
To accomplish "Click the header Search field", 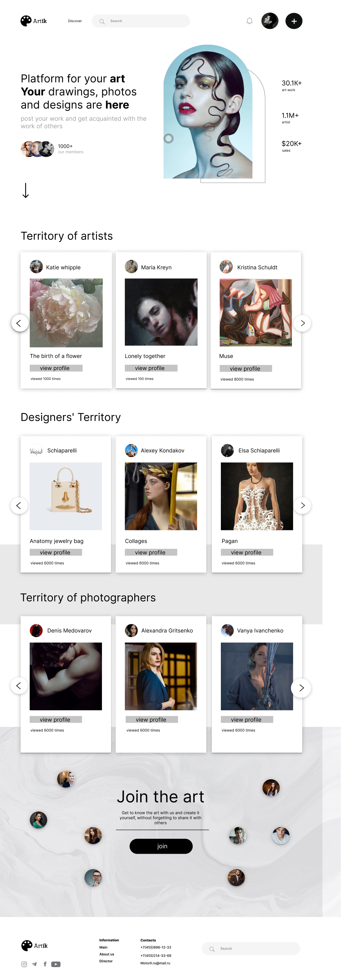I will 141,21.
